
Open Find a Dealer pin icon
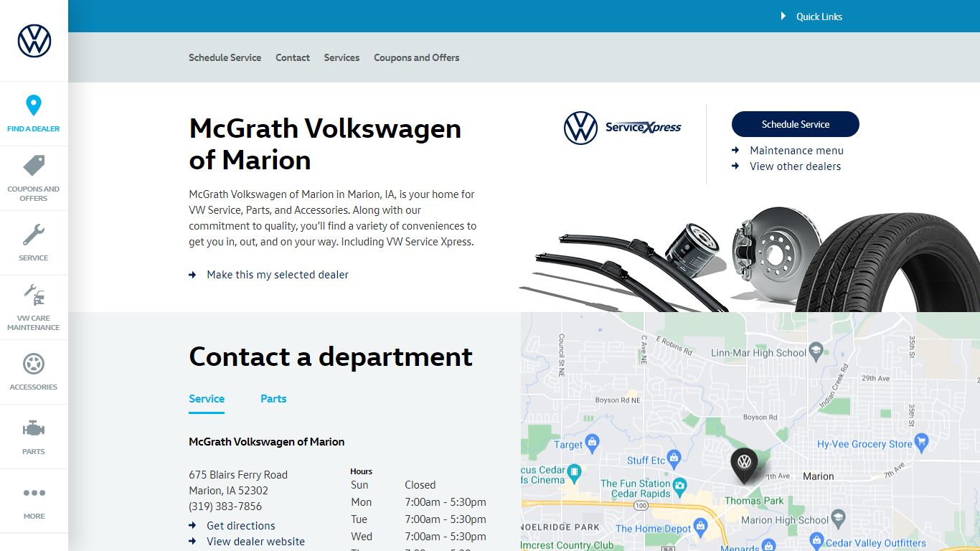(34, 105)
